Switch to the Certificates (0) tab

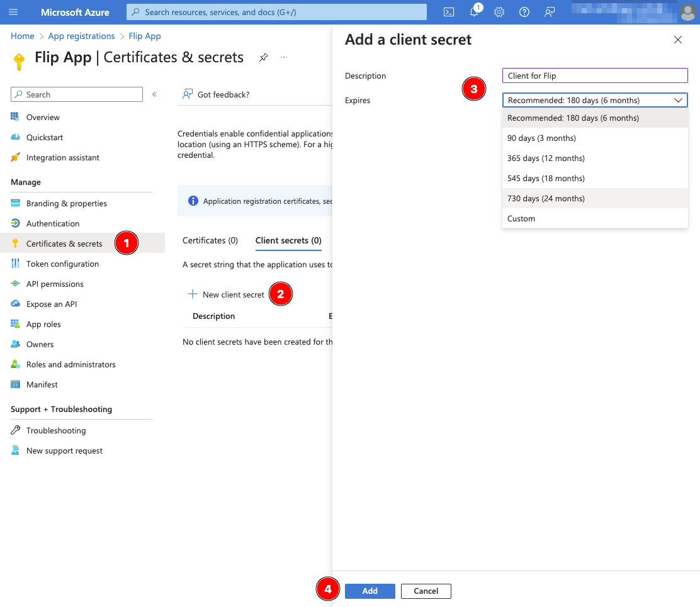[x=210, y=240]
